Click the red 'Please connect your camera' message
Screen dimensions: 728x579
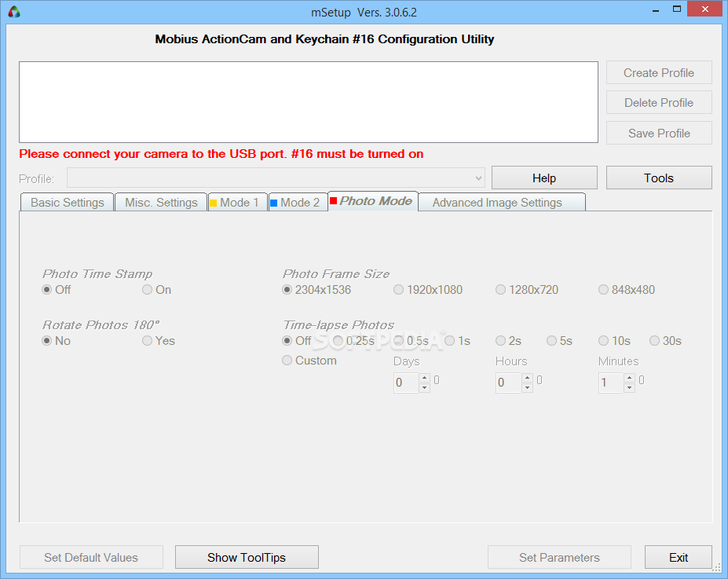pos(221,154)
